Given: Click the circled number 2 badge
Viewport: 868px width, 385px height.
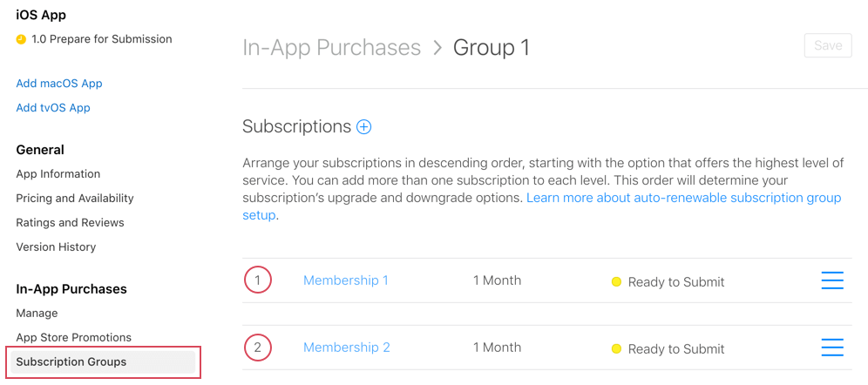Looking at the screenshot, I should 258,348.
